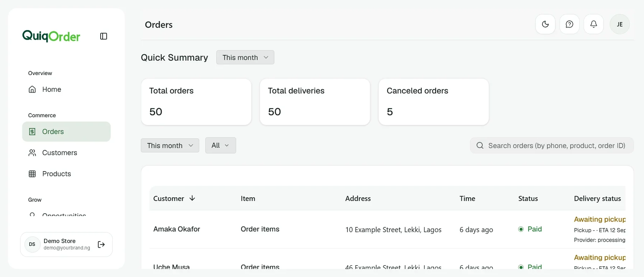Focus the Search orders field

552,145
